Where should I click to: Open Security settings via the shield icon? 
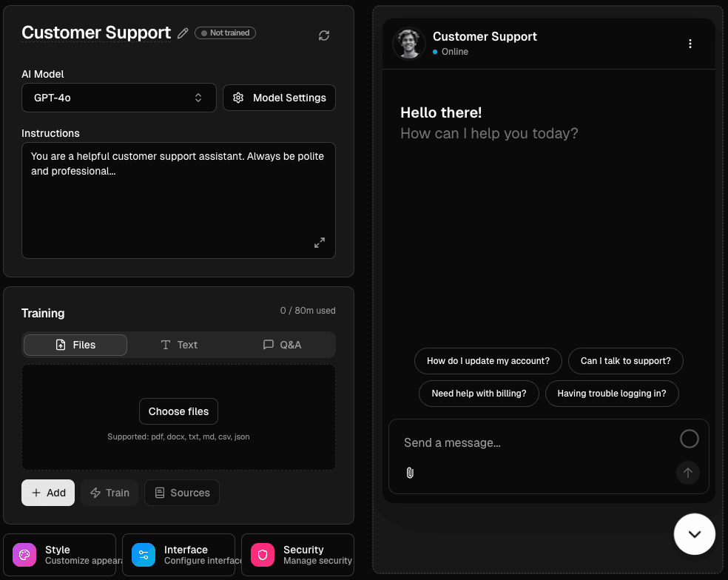(262, 554)
